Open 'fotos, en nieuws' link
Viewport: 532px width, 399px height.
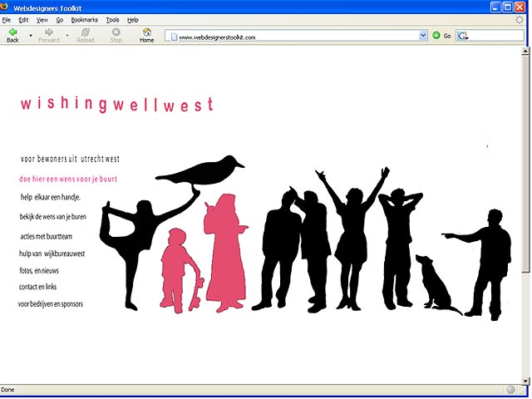(x=39, y=270)
